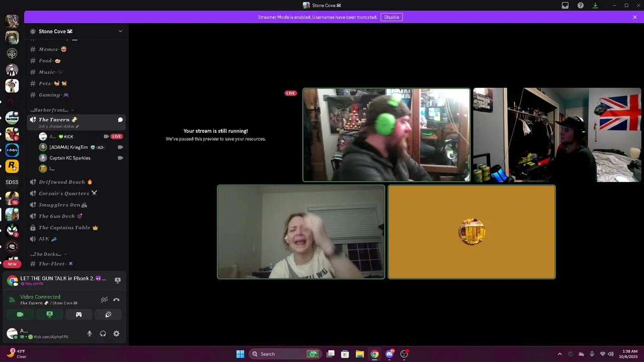This screenshot has width=644, height=362.
Task: Click the NEW unread servers pill
Action: (12, 264)
